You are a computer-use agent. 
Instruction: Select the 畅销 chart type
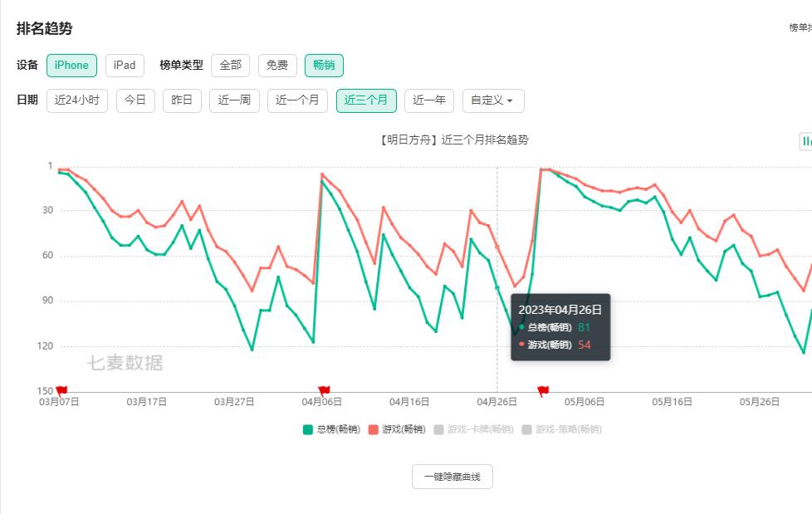[324, 66]
